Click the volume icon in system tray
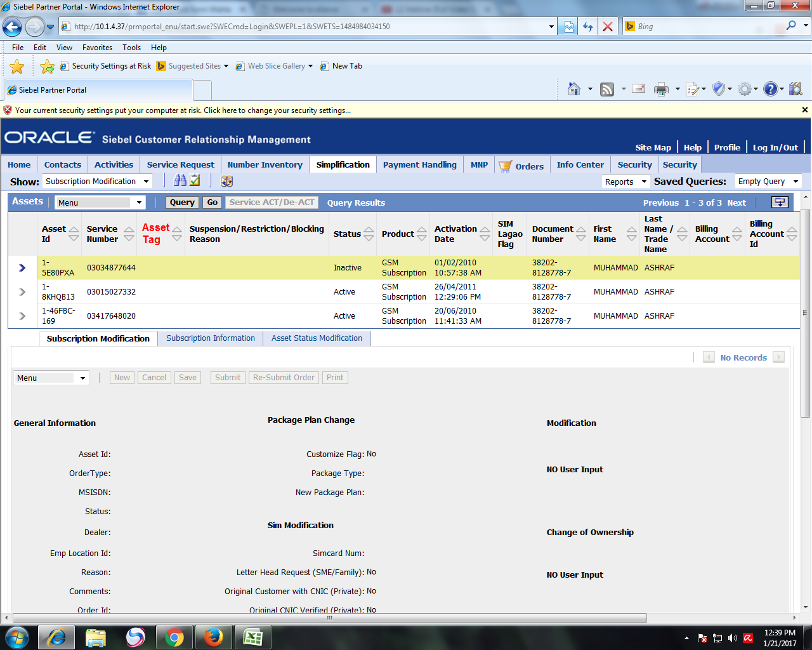This screenshot has height=650, width=812. point(733,638)
